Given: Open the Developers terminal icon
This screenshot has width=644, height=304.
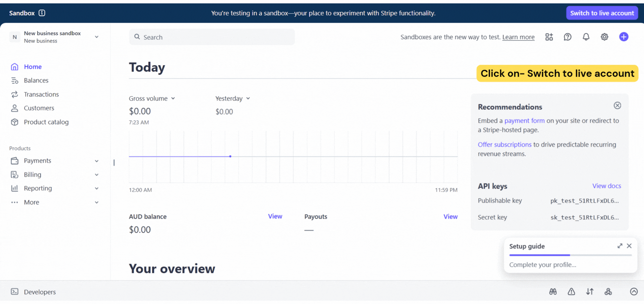Looking at the screenshot, I should point(15,291).
